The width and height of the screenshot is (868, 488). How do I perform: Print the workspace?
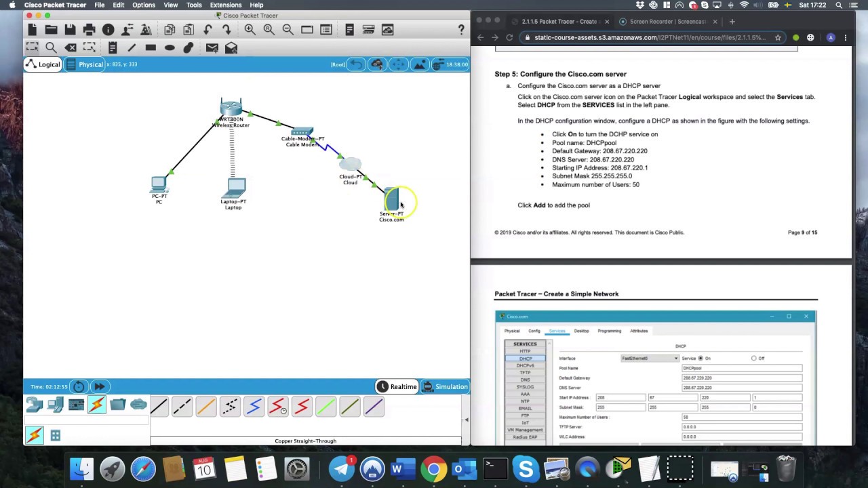89,30
